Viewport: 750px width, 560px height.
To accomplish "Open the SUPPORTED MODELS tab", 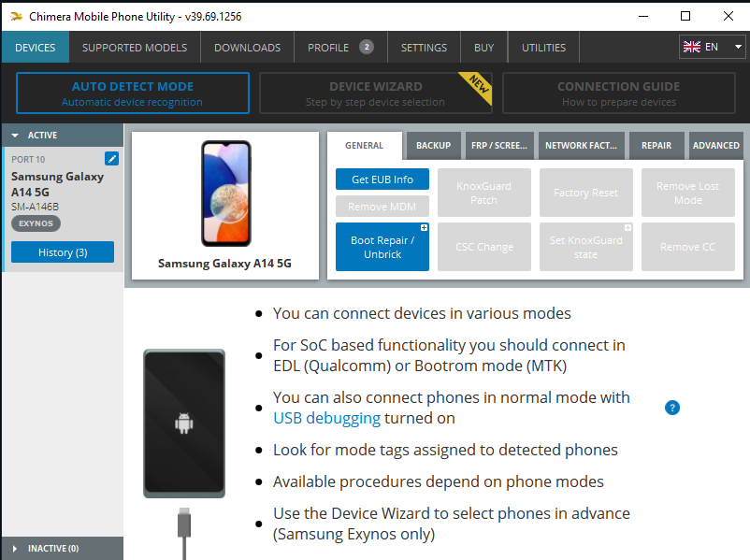I will pos(135,48).
